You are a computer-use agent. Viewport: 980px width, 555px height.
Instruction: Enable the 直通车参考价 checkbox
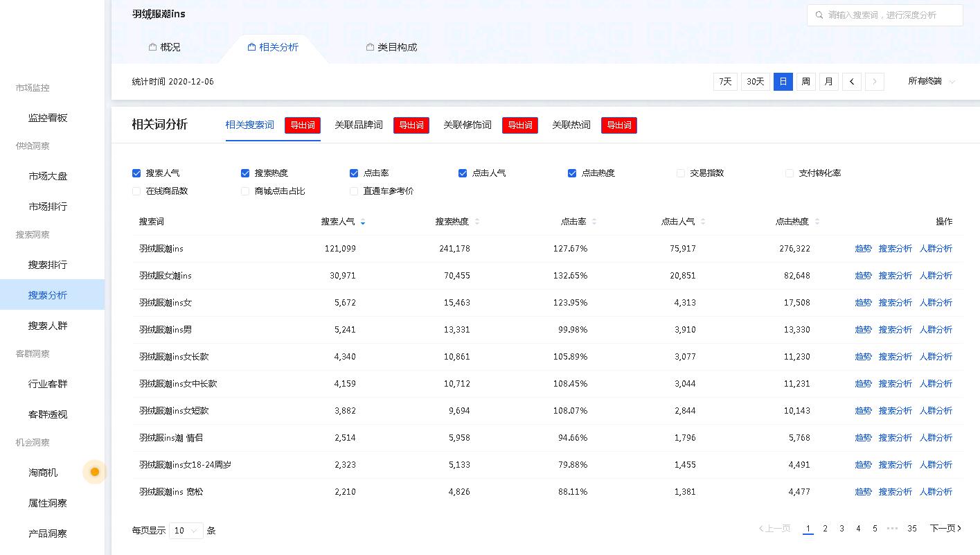click(354, 191)
